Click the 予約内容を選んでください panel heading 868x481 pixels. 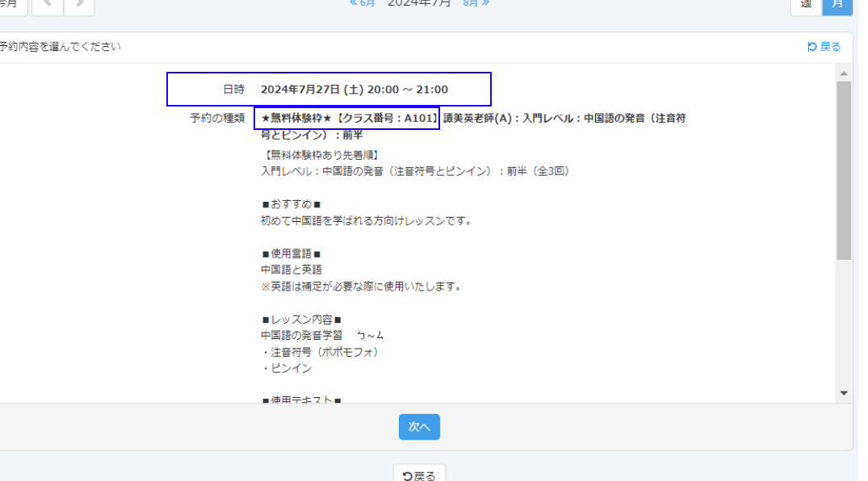pos(61,47)
